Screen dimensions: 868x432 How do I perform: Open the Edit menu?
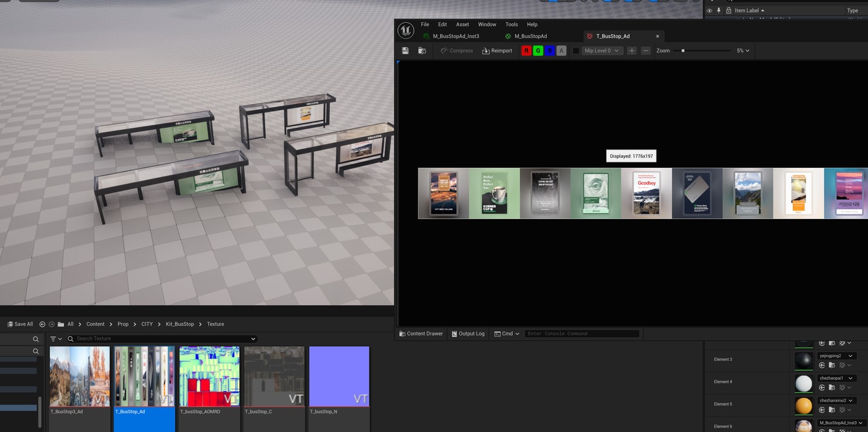pos(442,24)
